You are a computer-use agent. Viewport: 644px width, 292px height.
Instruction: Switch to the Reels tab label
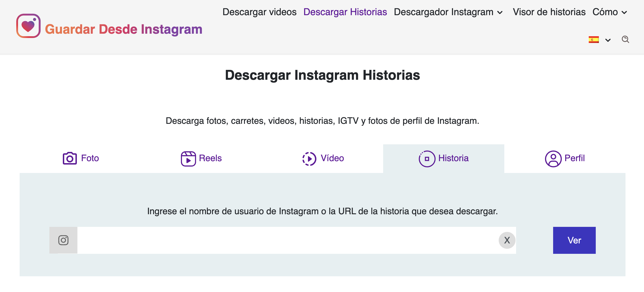[210, 158]
